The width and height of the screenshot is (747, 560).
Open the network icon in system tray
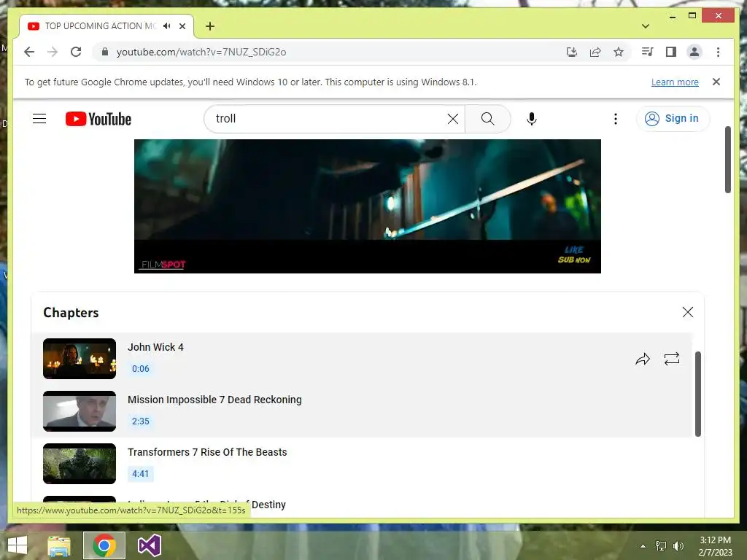point(661,545)
